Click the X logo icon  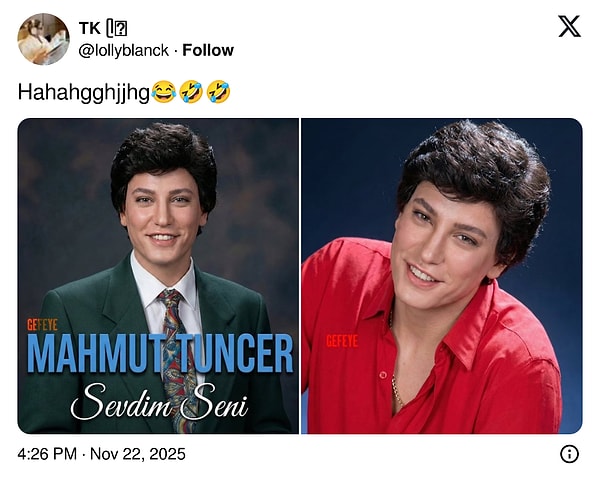(x=569, y=27)
